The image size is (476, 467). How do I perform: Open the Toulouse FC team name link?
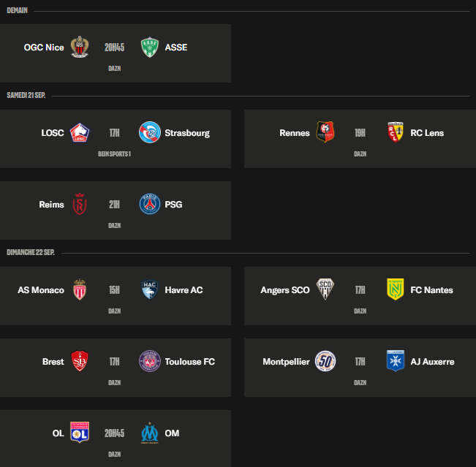tap(189, 362)
